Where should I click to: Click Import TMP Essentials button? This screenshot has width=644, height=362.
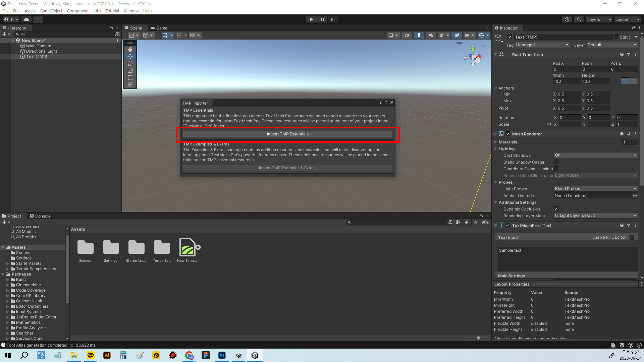click(x=287, y=134)
